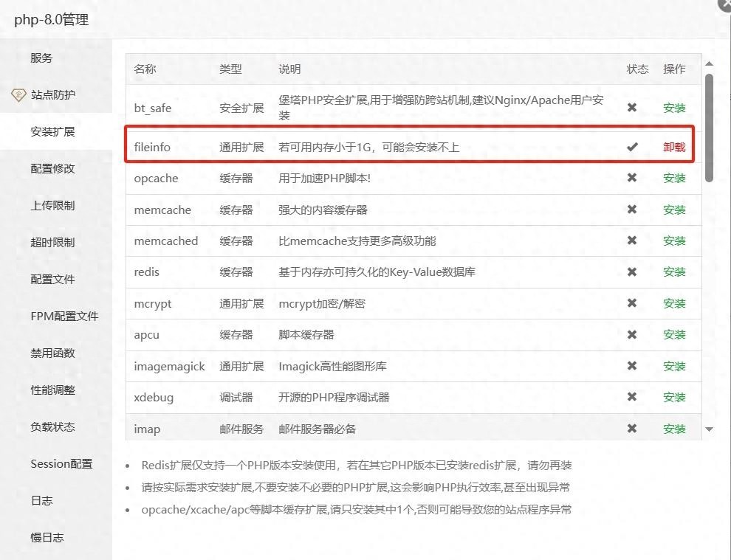
Task: Install the memcached extension
Action: click(x=674, y=240)
